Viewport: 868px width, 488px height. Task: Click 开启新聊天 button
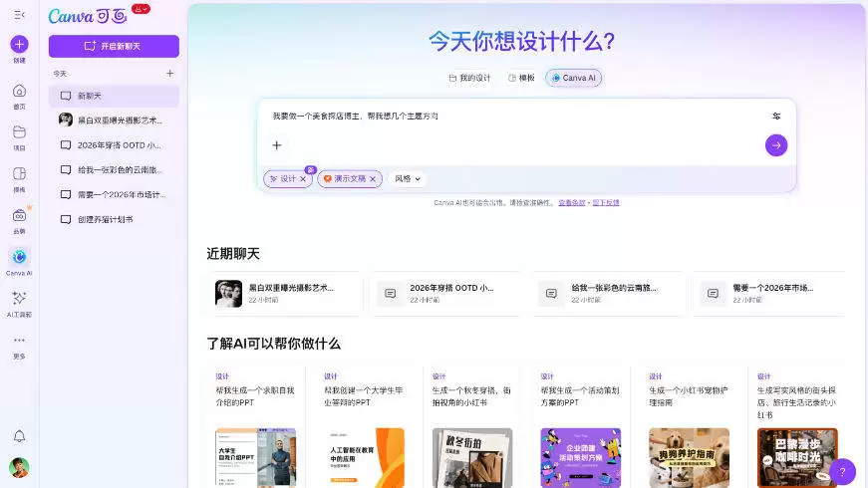coord(114,46)
